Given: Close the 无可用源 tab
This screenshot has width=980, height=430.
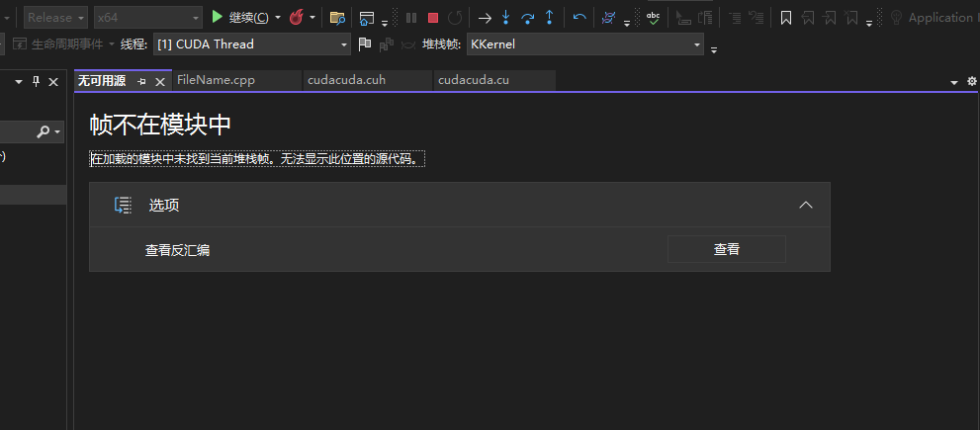Looking at the screenshot, I should (x=160, y=82).
